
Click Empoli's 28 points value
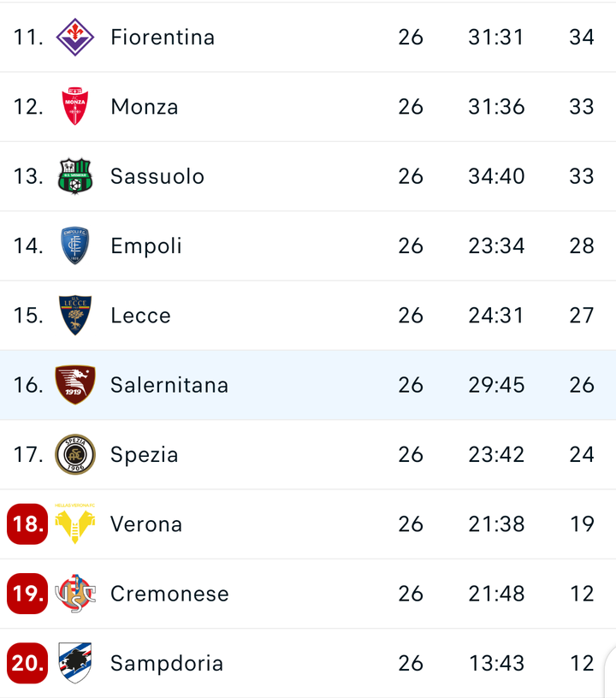[581, 245]
